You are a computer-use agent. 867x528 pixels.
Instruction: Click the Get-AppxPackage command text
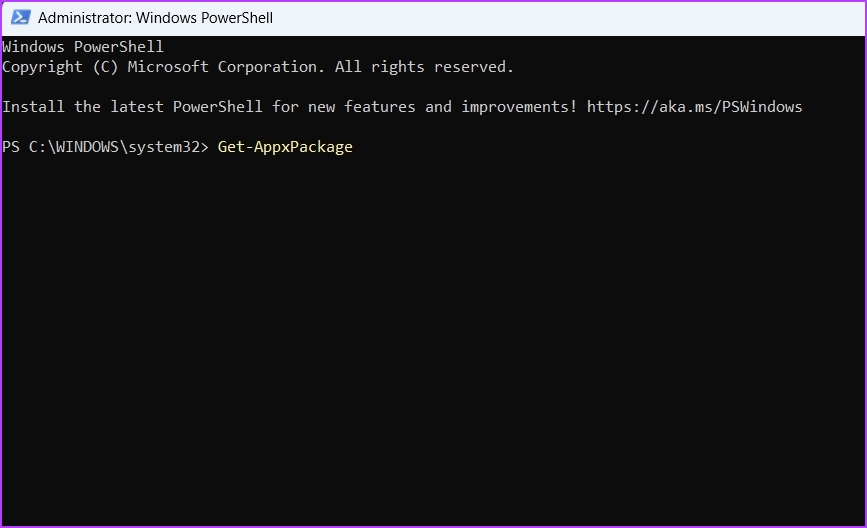pyautogui.click(x=285, y=147)
